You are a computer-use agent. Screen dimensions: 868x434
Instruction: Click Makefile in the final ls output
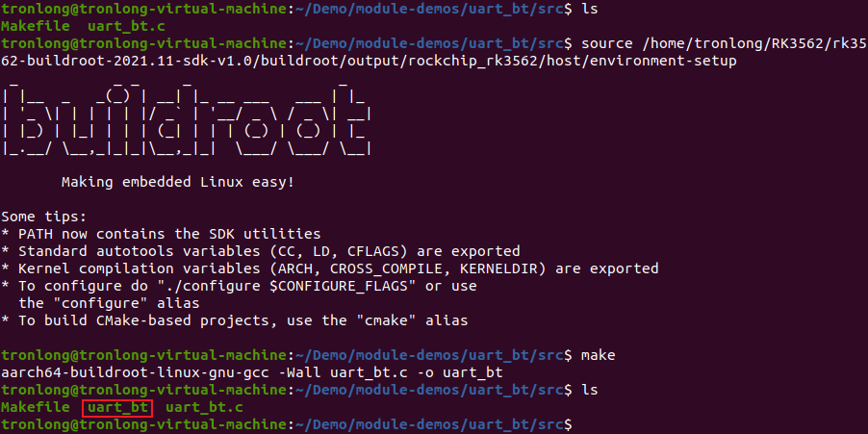coord(36,408)
